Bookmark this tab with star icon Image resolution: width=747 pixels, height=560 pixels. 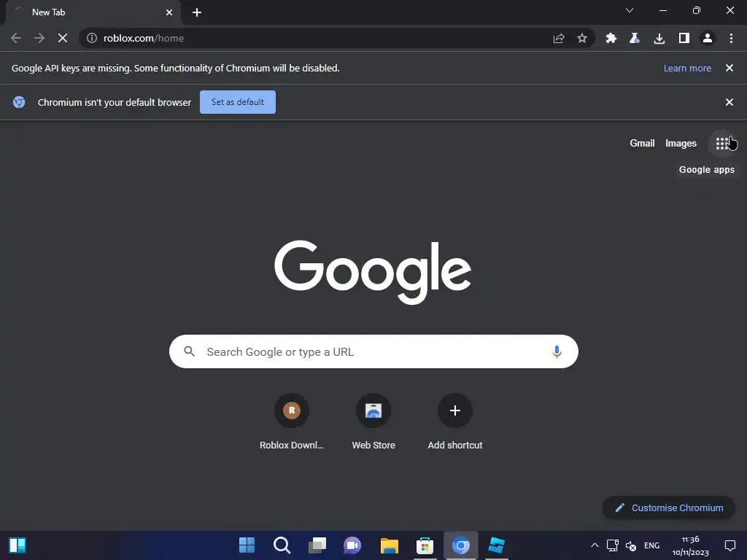click(x=581, y=38)
